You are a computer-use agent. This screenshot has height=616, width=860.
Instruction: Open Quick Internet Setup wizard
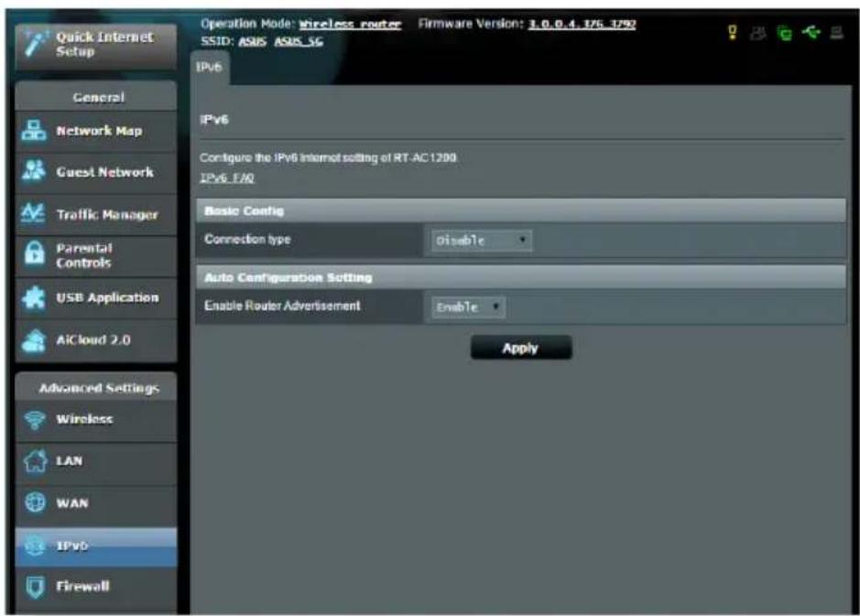(x=96, y=46)
